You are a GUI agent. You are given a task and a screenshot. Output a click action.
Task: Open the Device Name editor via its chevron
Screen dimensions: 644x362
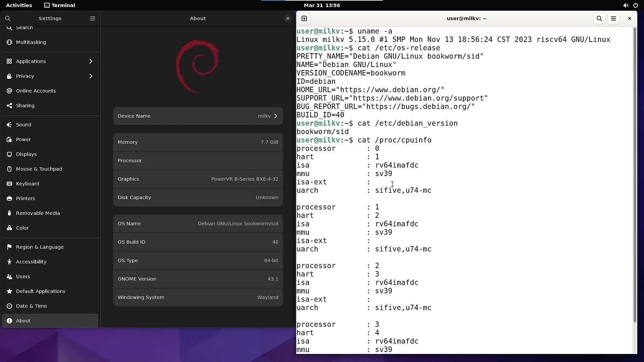pyautogui.click(x=275, y=116)
